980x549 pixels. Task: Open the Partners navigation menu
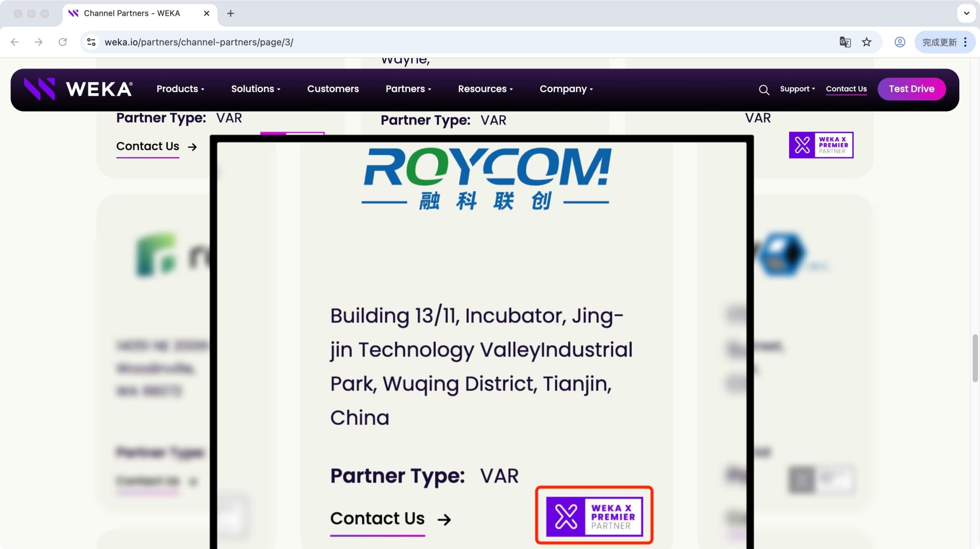[x=408, y=89]
